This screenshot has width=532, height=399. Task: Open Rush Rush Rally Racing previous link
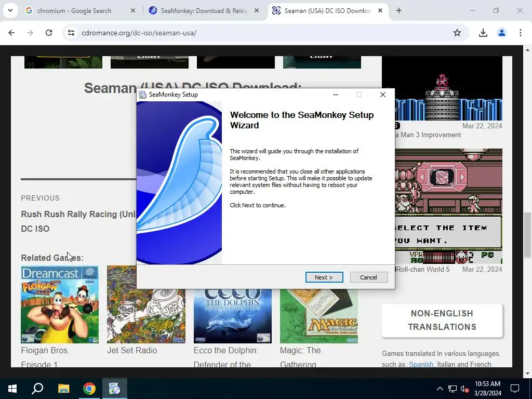coord(78,221)
